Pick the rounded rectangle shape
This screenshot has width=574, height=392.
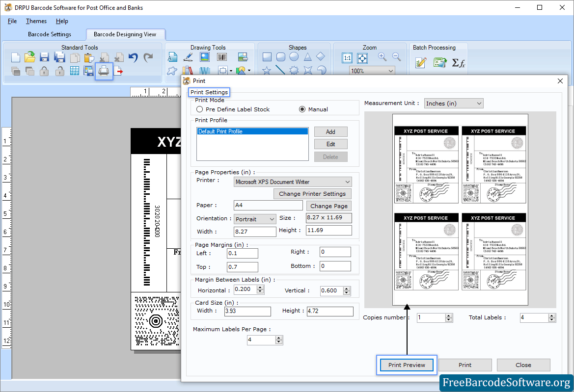tap(281, 57)
